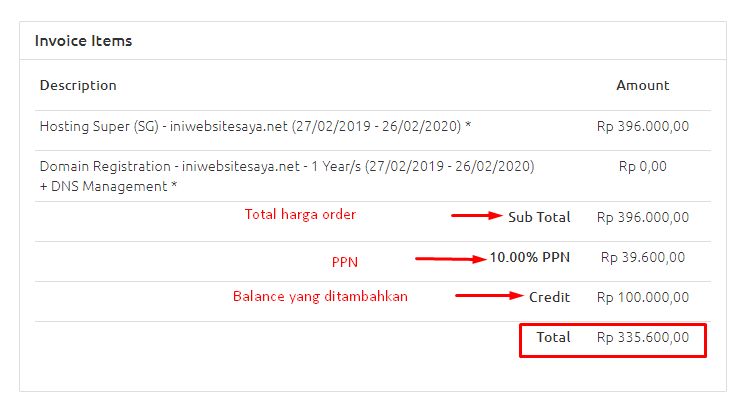The image size is (738, 408).
Task: Click the bold Total label in red box
Action: (x=553, y=337)
